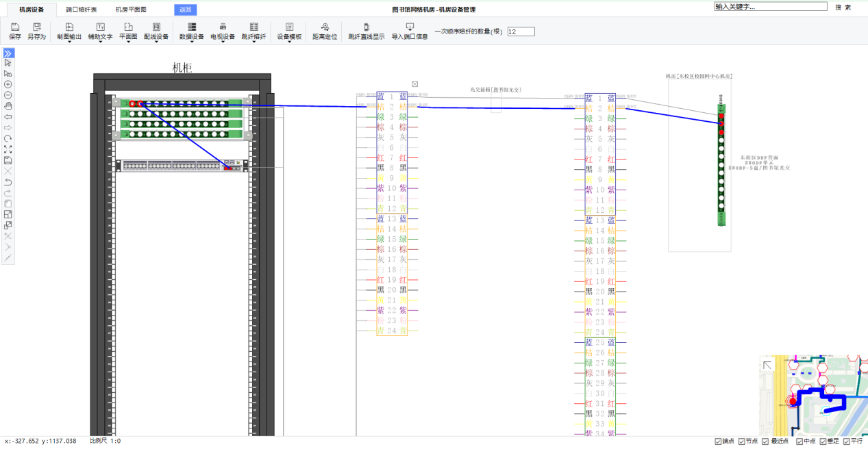Click the blue 返回 button
Screen dimensions: 868x449
click(x=186, y=10)
